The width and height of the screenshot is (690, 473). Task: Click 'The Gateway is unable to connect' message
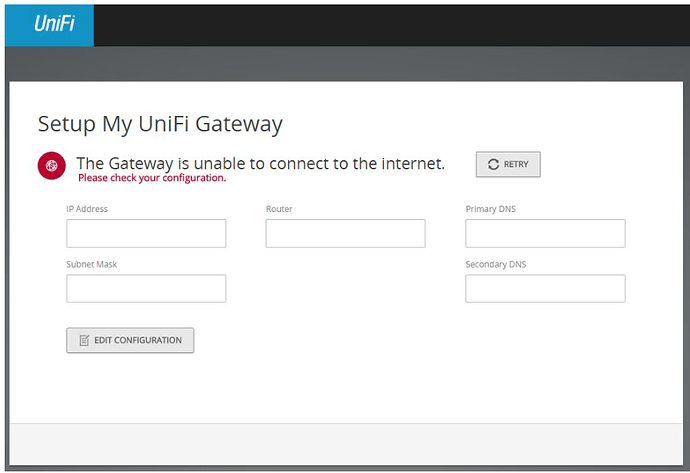tap(261, 163)
